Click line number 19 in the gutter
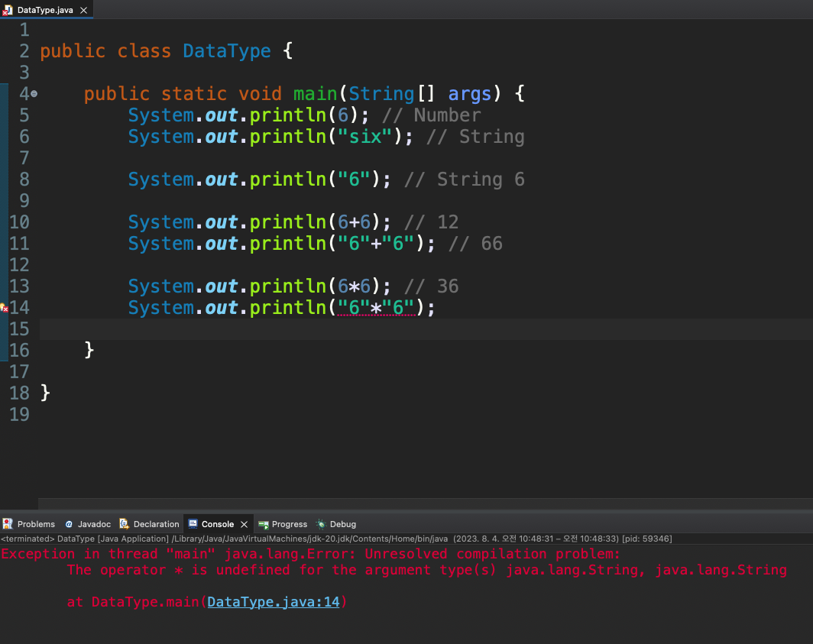The width and height of the screenshot is (813, 644). tap(19, 415)
